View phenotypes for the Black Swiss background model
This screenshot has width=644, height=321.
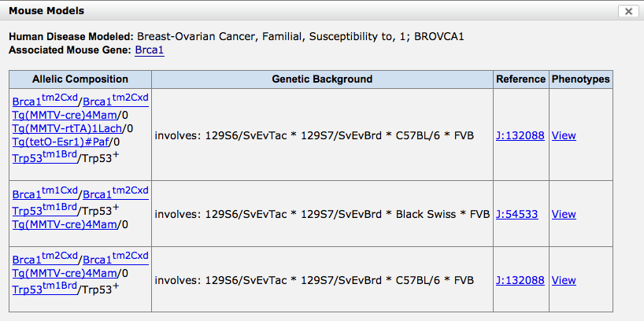pos(564,214)
